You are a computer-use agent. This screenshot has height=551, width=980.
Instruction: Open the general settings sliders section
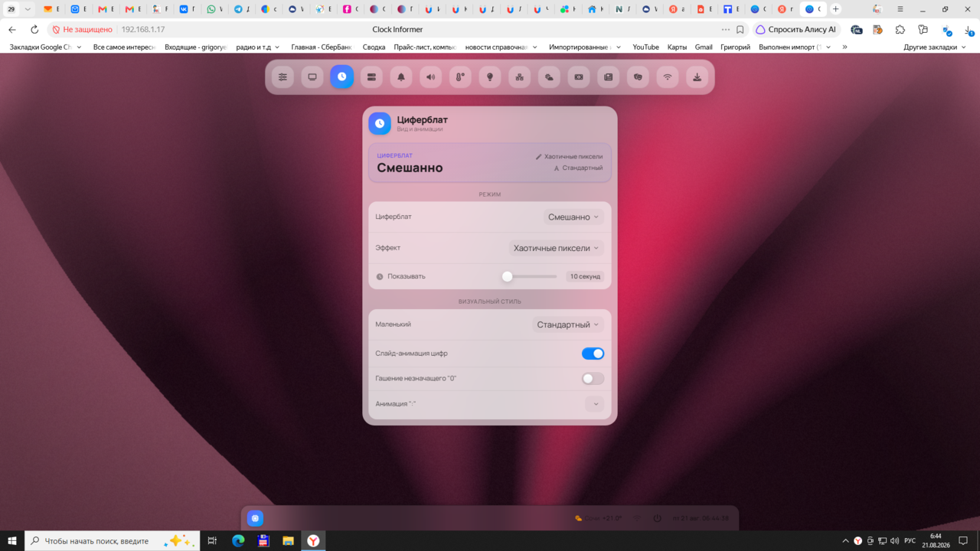(283, 77)
